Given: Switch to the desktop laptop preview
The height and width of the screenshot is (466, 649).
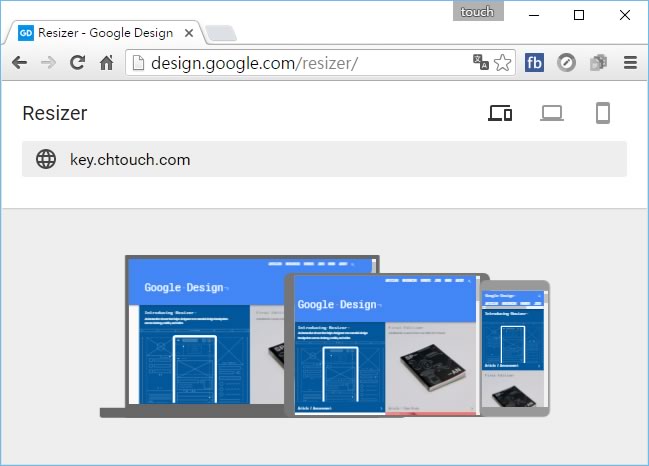Looking at the screenshot, I should 552,113.
